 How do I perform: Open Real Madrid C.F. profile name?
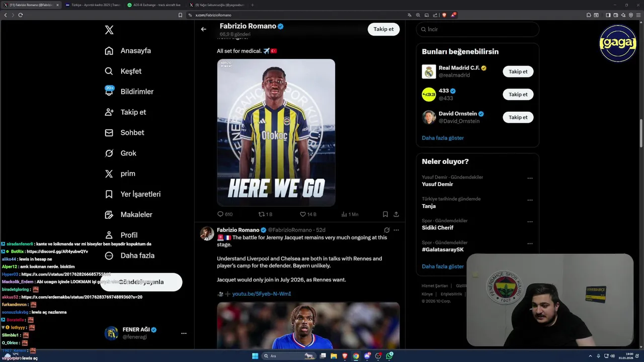point(459,68)
